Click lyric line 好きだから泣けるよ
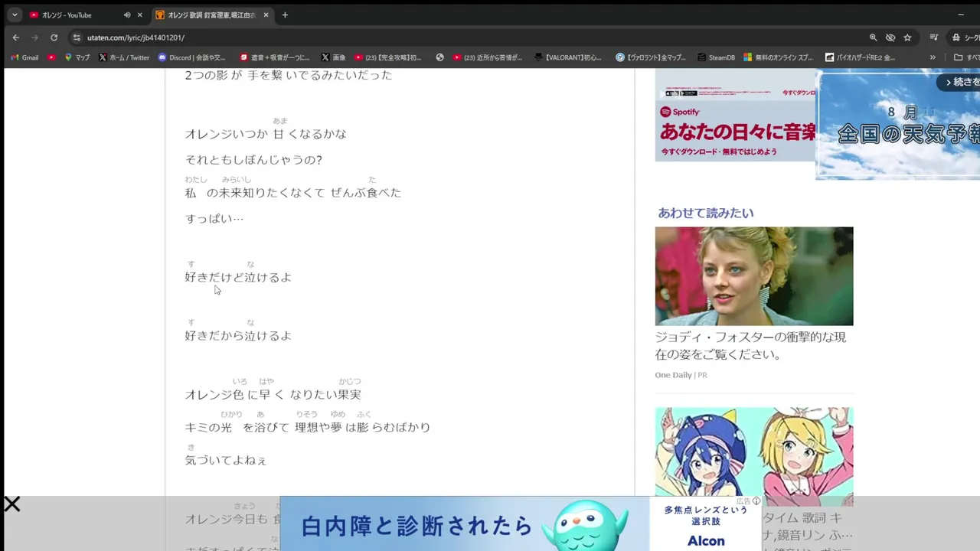The width and height of the screenshot is (980, 551). (x=238, y=336)
